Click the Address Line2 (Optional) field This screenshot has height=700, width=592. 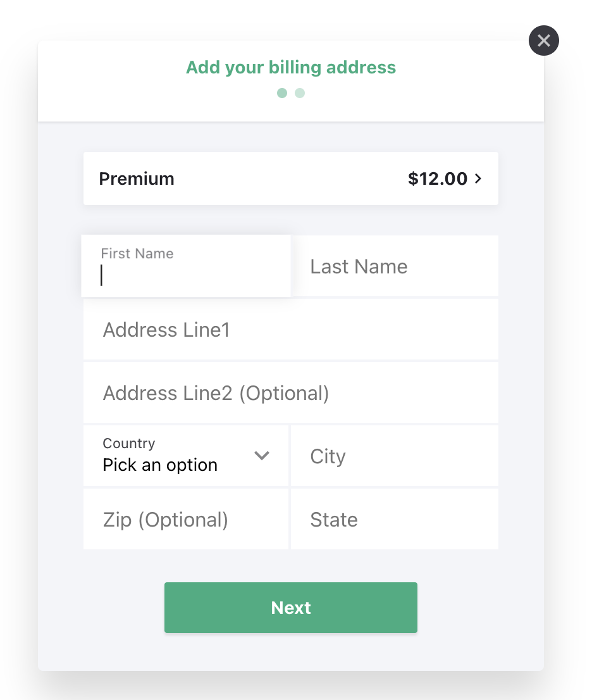tap(291, 393)
